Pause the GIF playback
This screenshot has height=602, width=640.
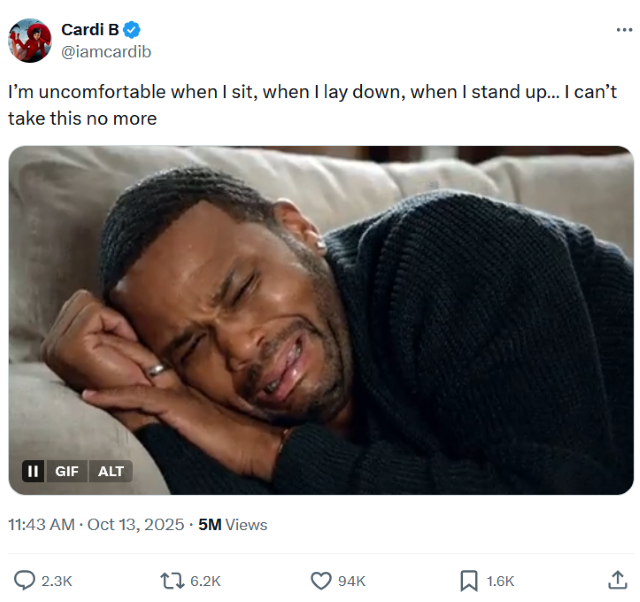33,471
